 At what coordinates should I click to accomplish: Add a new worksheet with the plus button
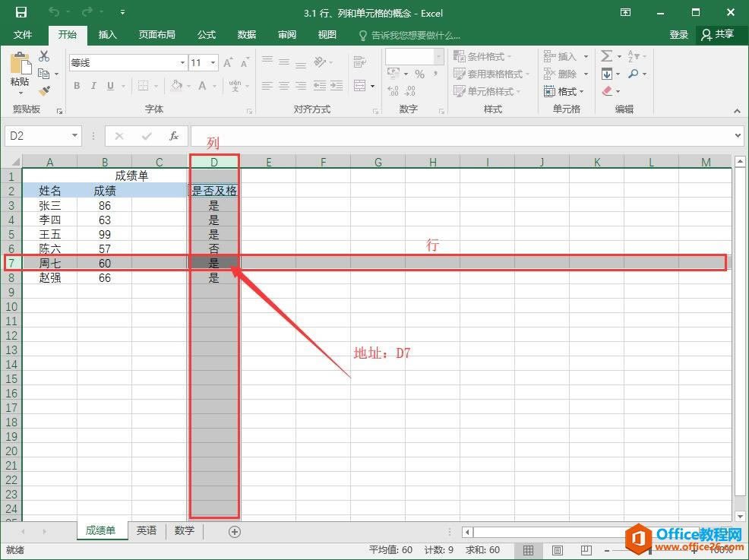coord(234,531)
